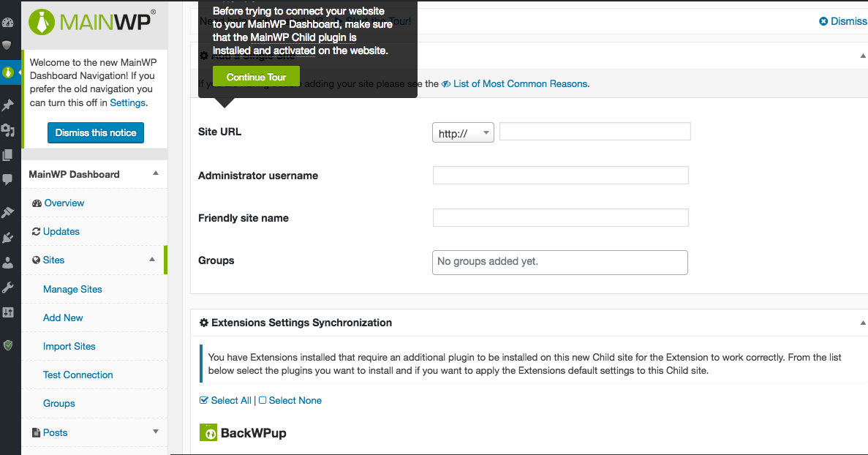
Task: Click icon beside List of Most Common Reasons
Action: coord(446,84)
